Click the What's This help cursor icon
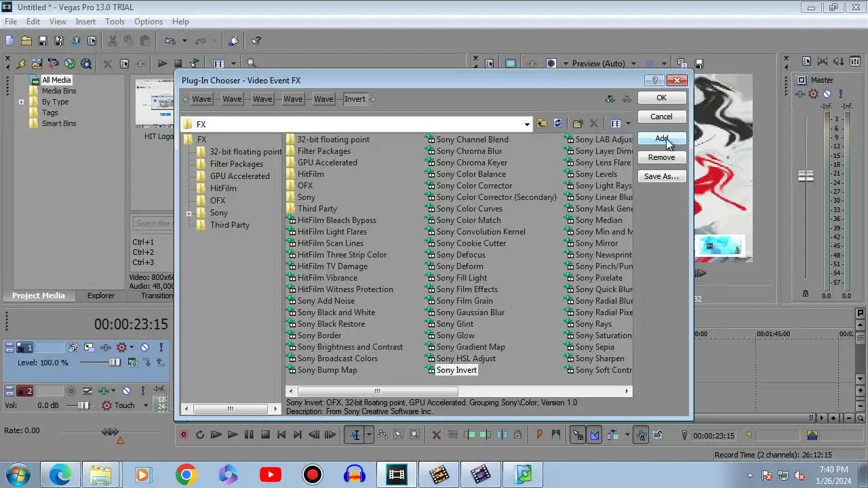 pos(256,41)
